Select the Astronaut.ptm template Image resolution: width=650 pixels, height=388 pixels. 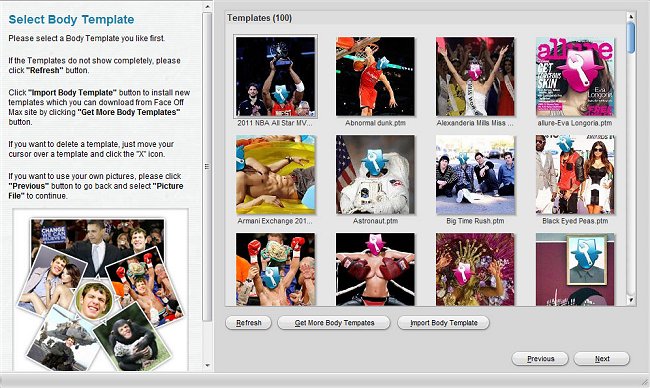[x=375, y=175]
